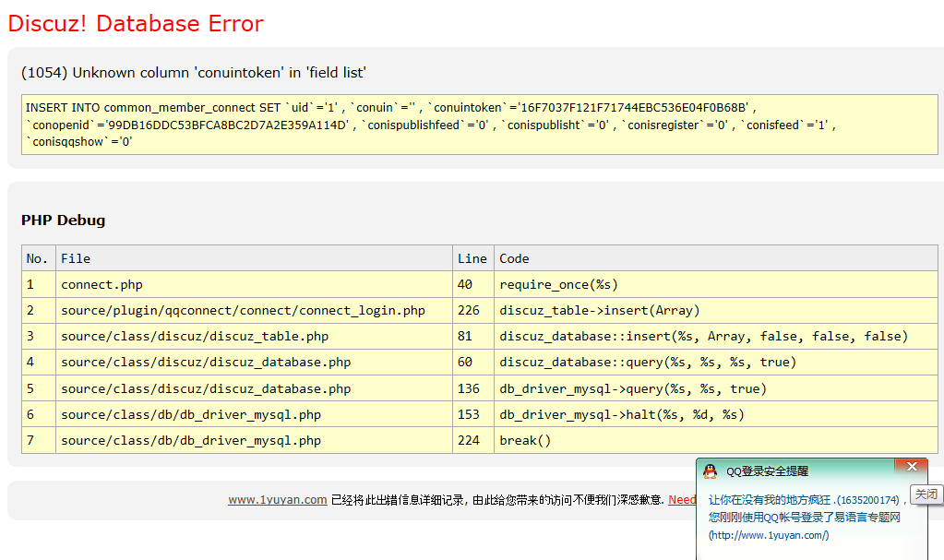Screen dimensions: 944x560
Task: Click the QQ登录安全提醒 popup title
Action: tap(767, 471)
